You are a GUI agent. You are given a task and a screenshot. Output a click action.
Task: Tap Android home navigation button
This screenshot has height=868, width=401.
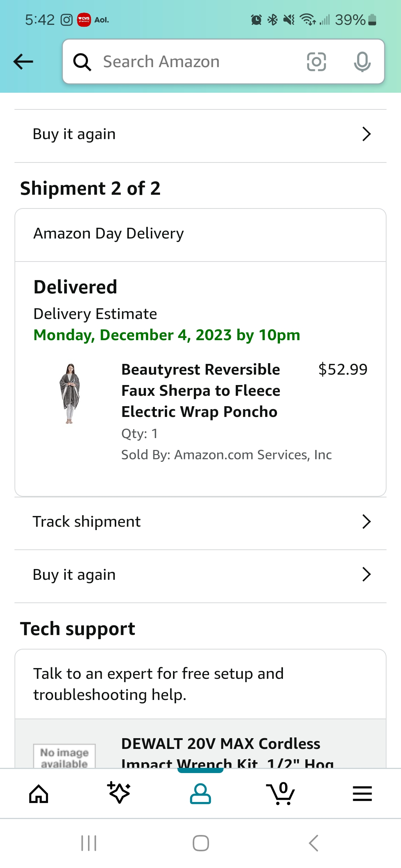click(x=200, y=843)
